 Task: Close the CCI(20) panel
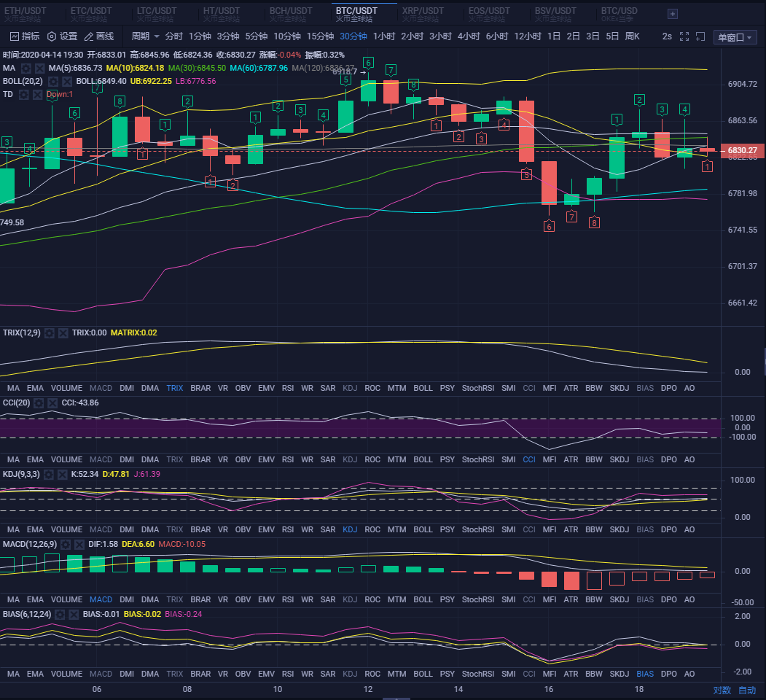pos(52,402)
